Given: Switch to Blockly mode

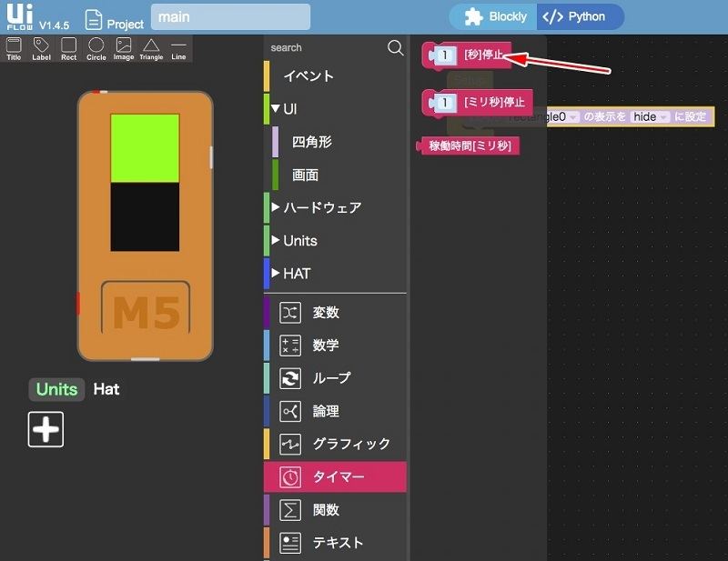Looking at the screenshot, I should point(496,16).
